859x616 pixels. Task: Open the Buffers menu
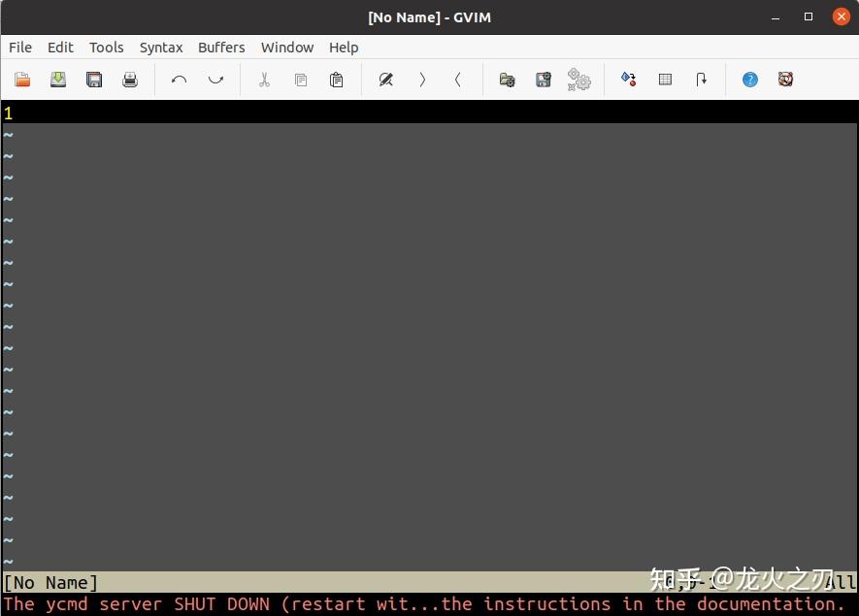tap(221, 48)
